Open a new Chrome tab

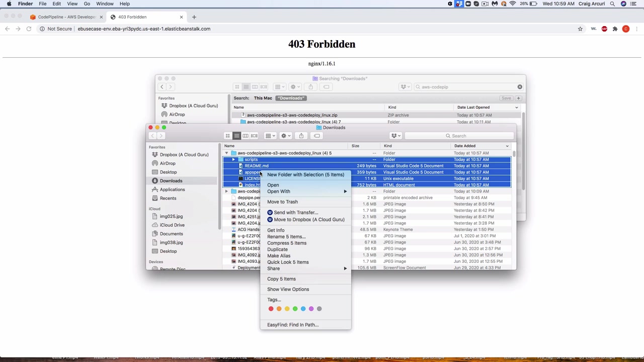pos(194,17)
